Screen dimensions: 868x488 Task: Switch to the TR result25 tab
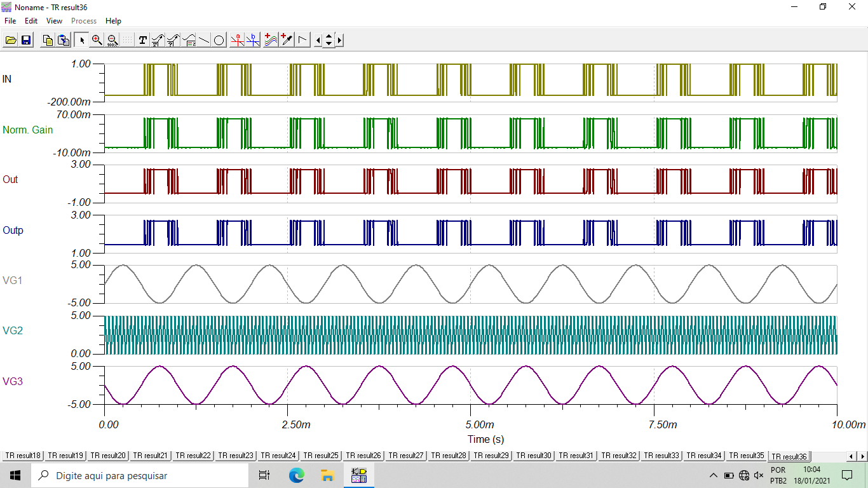[x=321, y=456]
